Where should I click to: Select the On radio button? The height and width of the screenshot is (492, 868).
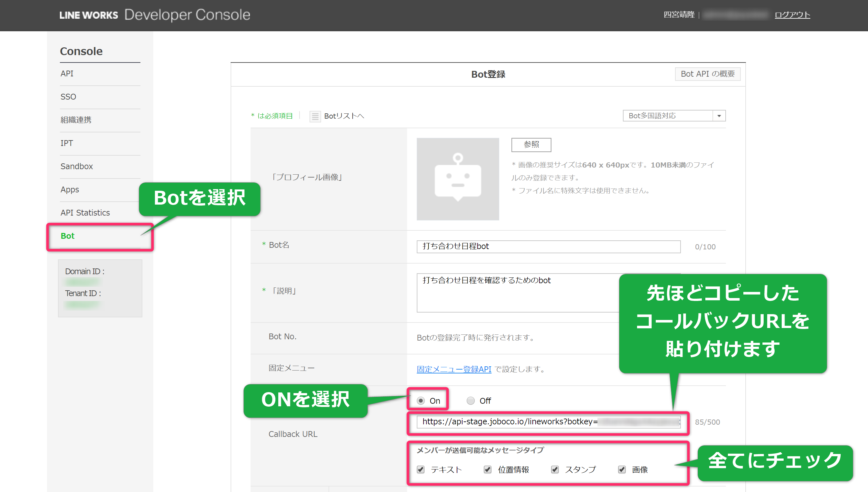[421, 400]
